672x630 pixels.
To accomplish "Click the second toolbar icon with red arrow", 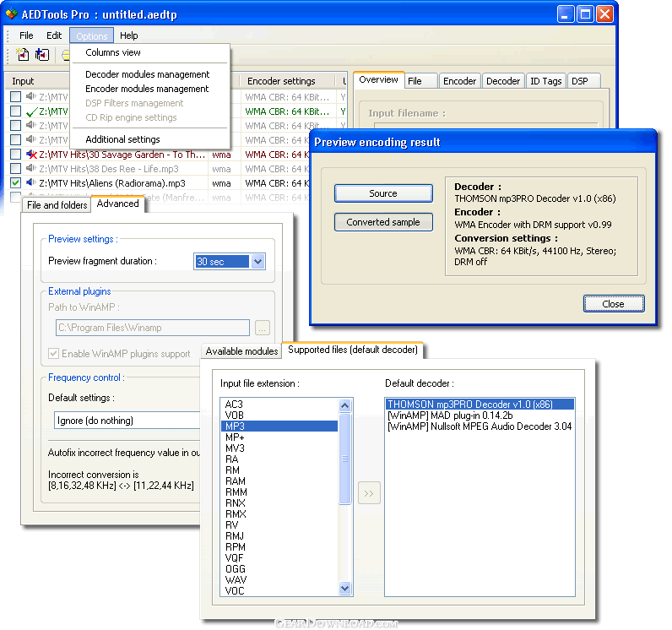I will 42,56.
